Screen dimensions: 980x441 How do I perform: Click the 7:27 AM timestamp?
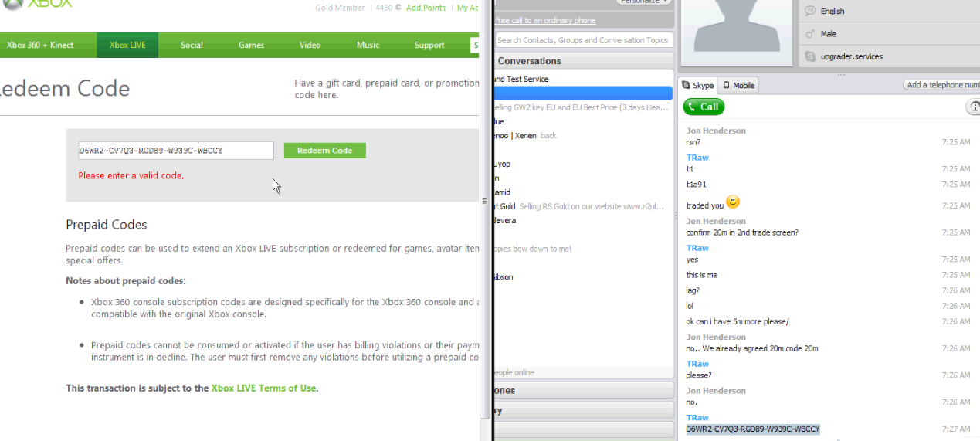[956, 429]
